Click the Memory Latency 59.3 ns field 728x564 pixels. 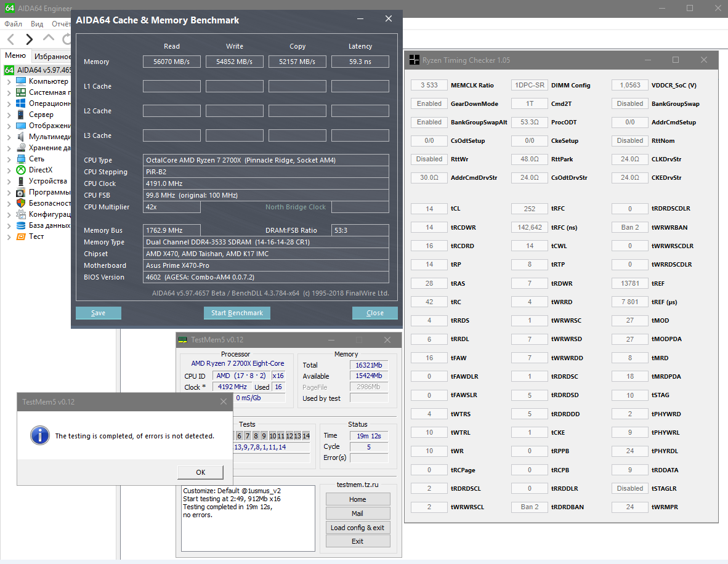click(360, 62)
